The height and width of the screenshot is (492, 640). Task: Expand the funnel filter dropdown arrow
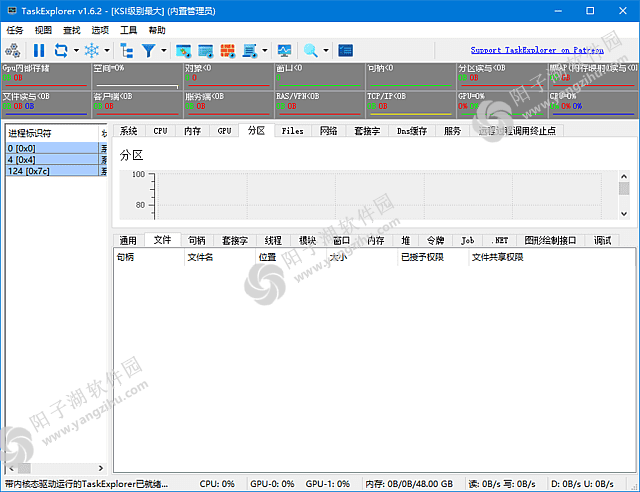tap(164, 51)
